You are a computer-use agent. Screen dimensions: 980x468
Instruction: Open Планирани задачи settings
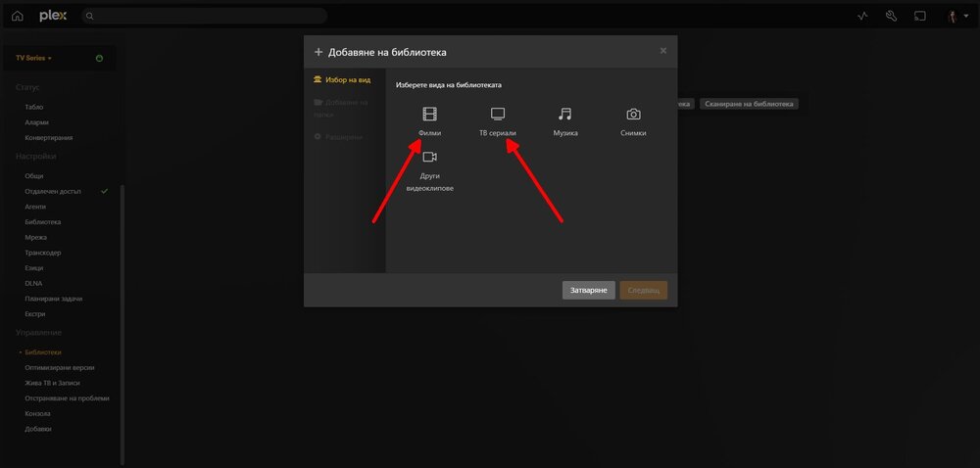tap(54, 299)
